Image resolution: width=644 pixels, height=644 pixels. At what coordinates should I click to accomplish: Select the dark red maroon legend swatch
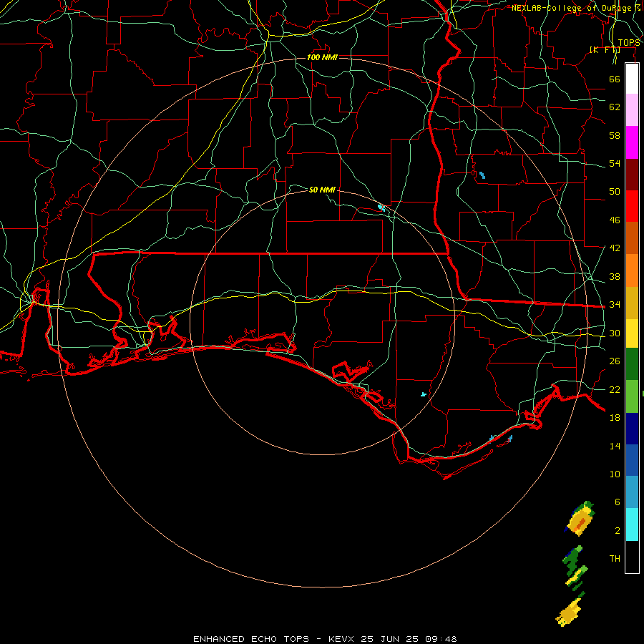coord(632,175)
